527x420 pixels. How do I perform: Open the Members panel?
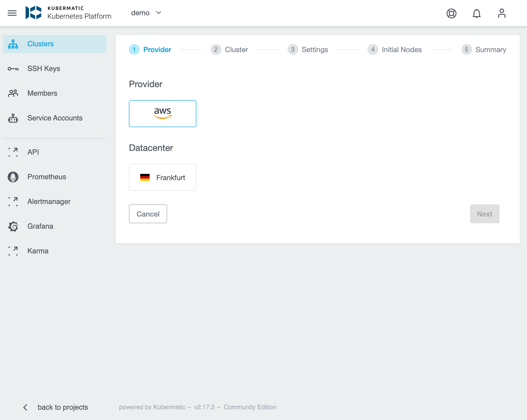point(42,93)
